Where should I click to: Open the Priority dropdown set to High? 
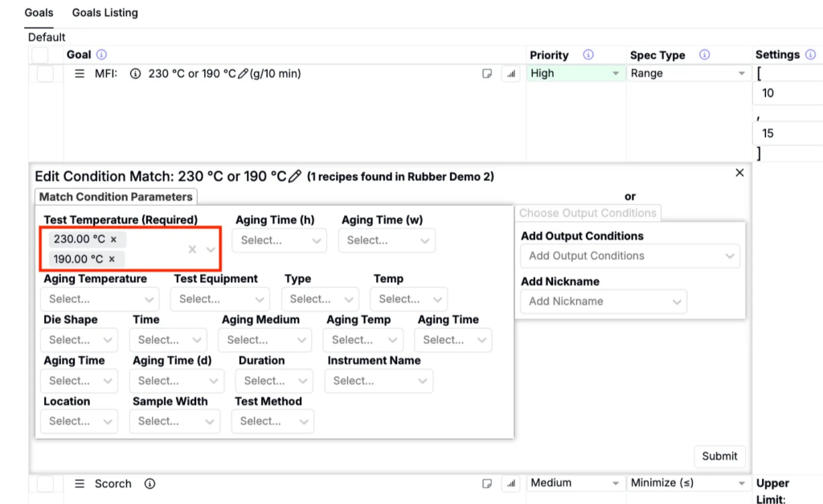pyautogui.click(x=575, y=73)
